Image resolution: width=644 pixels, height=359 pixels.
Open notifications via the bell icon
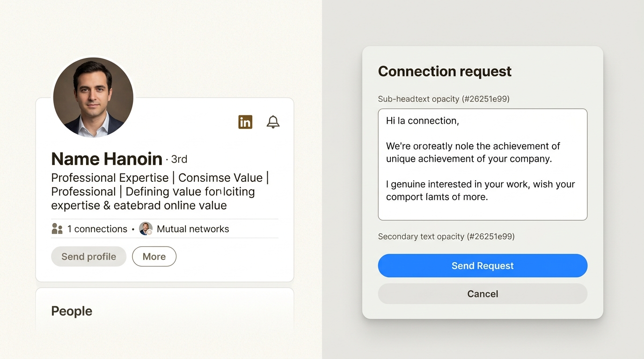coord(273,122)
